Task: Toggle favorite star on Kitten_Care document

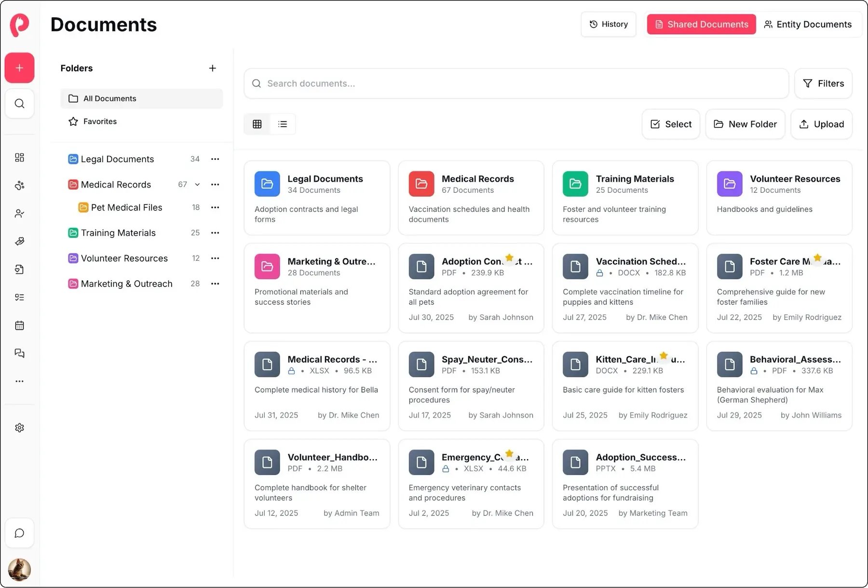Action: [x=664, y=356]
